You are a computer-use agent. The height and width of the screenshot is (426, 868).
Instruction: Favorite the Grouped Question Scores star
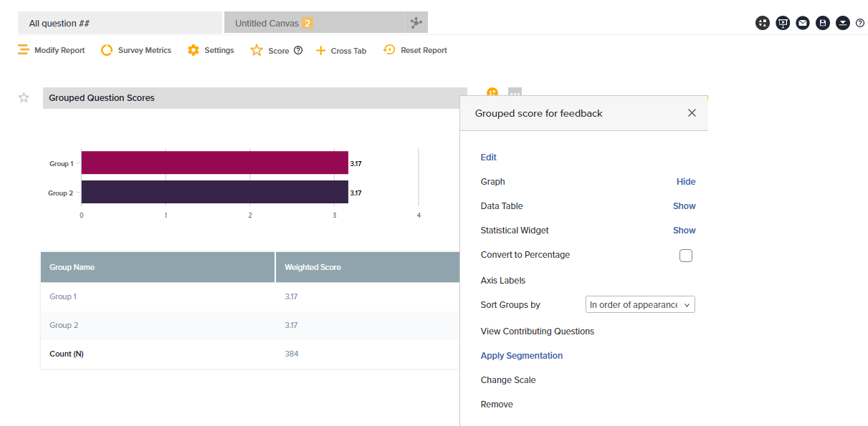24,98
